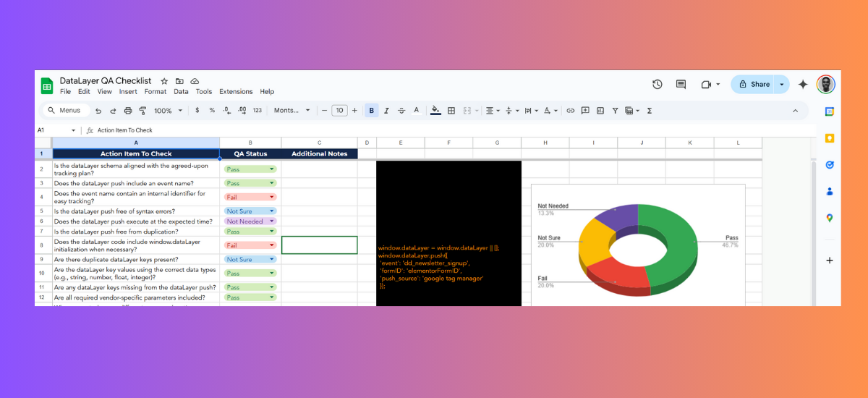
Task: Apply strikethrough formatting
Action: 401,111
